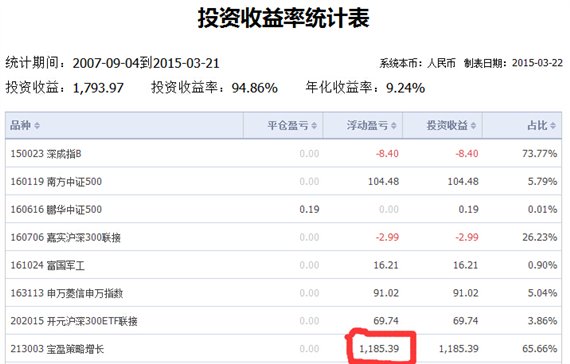Click 1,185.39 in the 投资收益 column
This screenshot has height=364, width=570.
(x=458, y=349)
